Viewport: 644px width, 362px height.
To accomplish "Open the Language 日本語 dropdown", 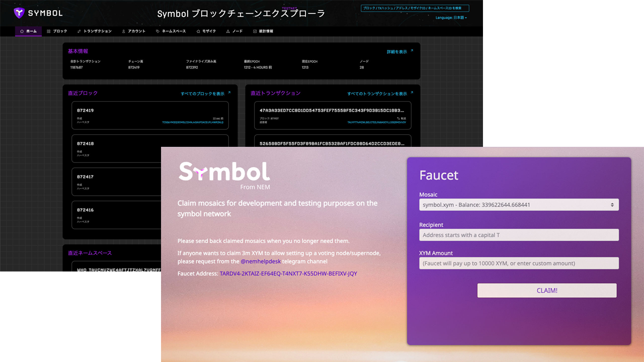I will click(451, 18).
